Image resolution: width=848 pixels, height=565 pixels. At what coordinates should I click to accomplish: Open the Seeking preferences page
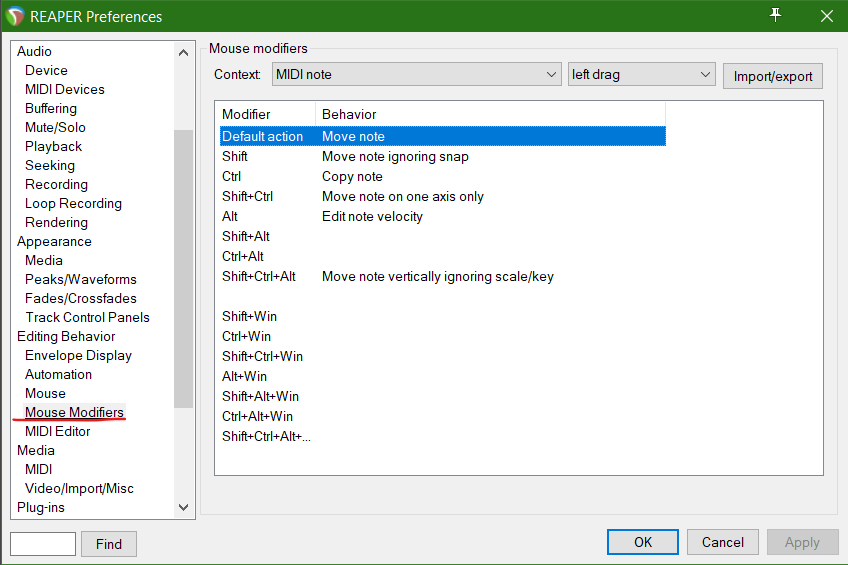pyautogui.click(x=50, y=165)
